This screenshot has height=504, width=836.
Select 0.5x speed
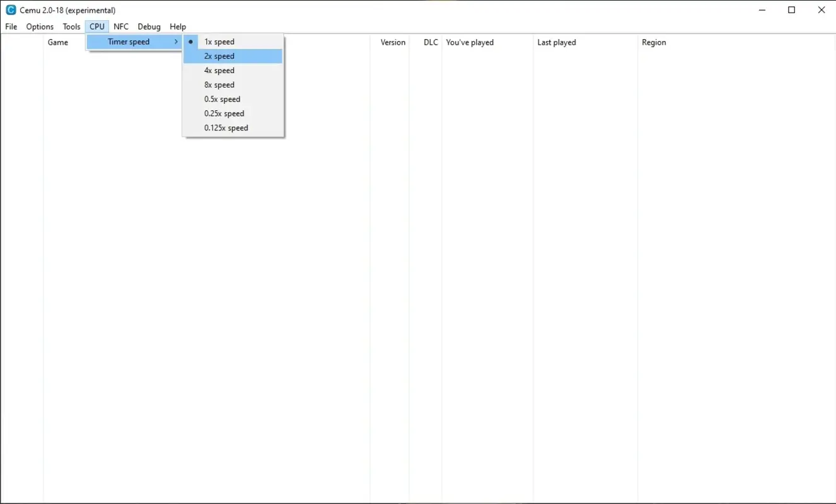(222, 99)
